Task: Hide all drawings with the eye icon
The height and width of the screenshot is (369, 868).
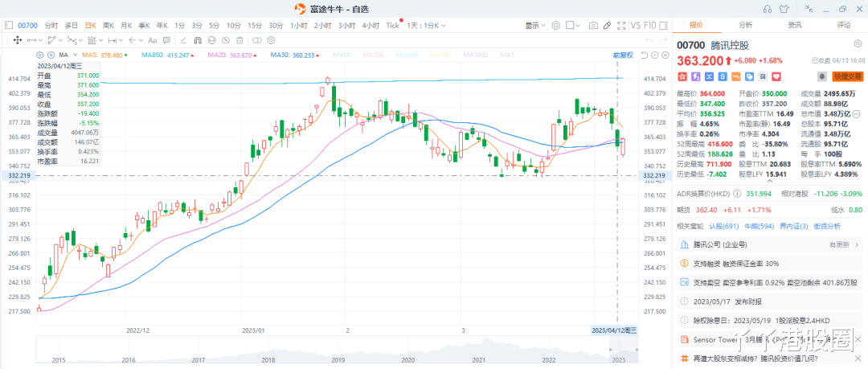Action: point(225,40)
